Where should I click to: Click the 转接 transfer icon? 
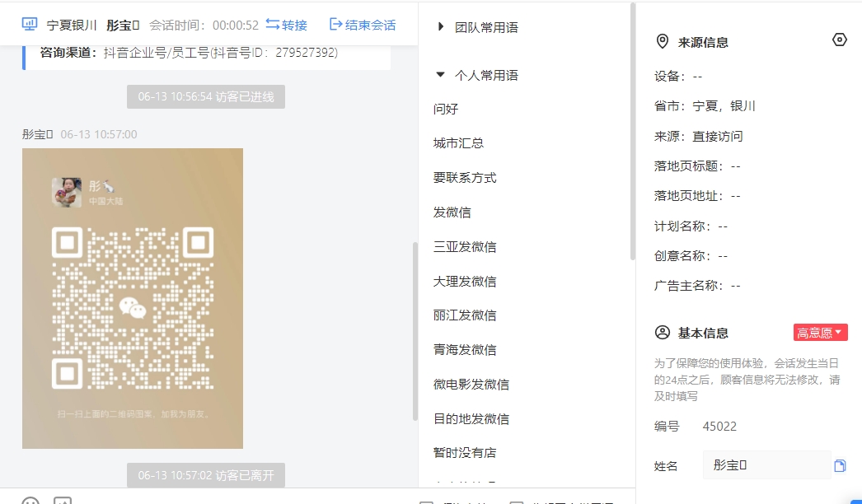pyautogui.click(x=273, y=24)
